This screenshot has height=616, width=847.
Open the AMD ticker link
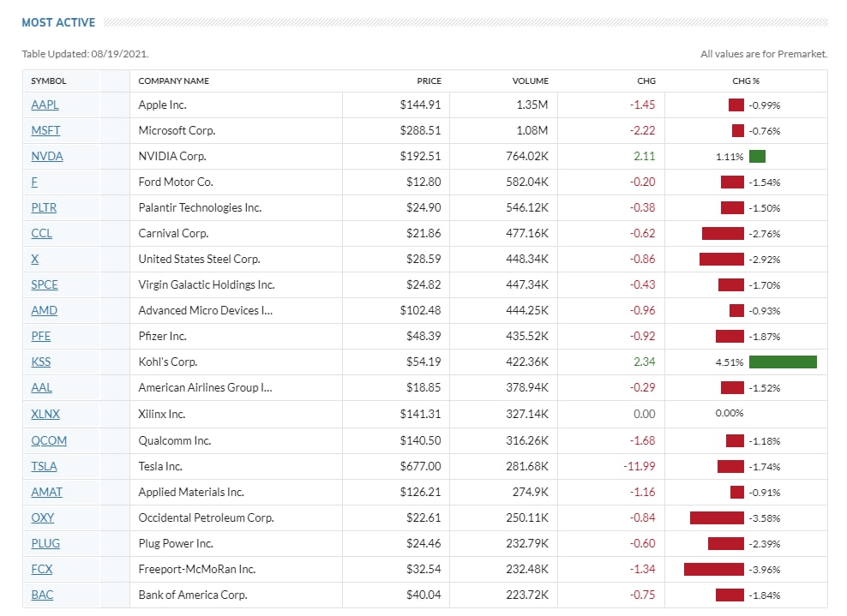(44, 310)
